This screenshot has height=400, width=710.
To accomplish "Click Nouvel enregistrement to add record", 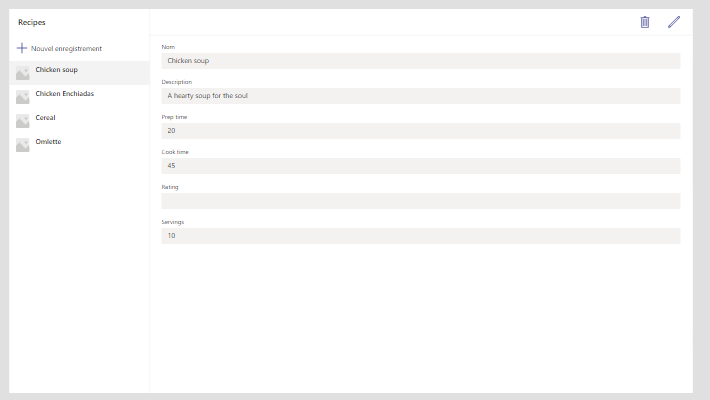I will coord(66,48).
